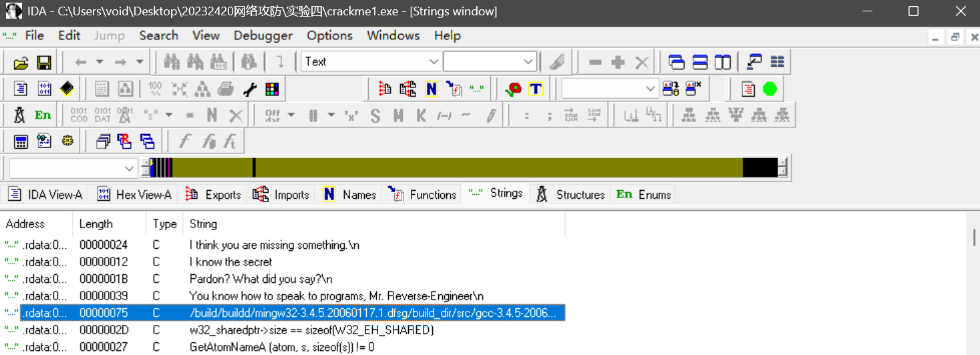
Task: Open type libraries with the blue T icon
Action: click(x=536, y=89)
